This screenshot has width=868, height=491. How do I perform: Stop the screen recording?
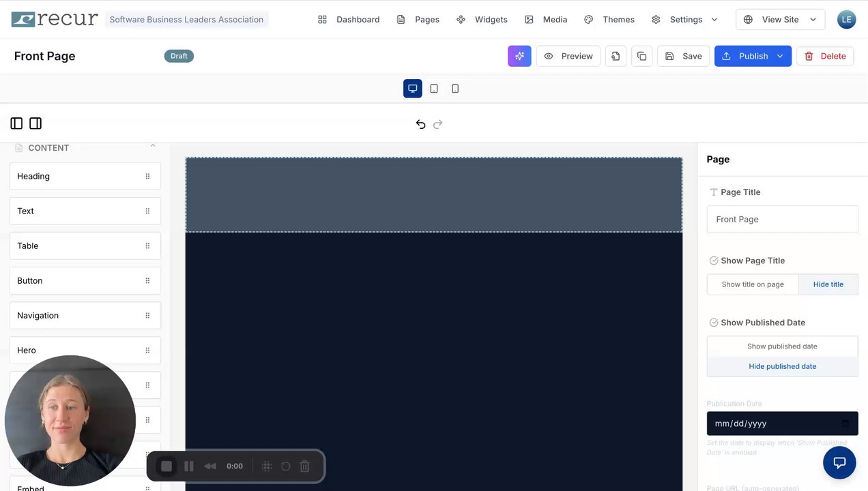pos(167,466)
